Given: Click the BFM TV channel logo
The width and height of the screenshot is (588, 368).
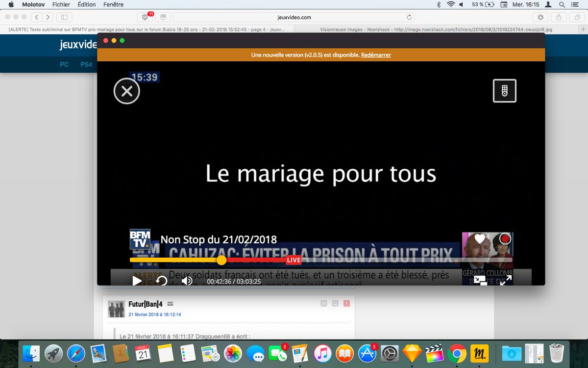Looking at the screenshot, I should pyautogui.click(x=140, y=239).
